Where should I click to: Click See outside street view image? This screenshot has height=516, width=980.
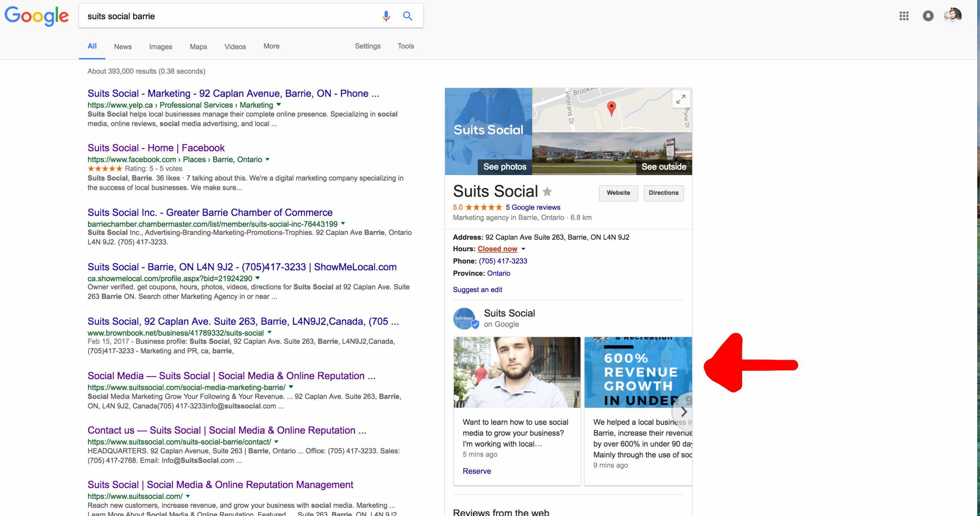point(663,167)
